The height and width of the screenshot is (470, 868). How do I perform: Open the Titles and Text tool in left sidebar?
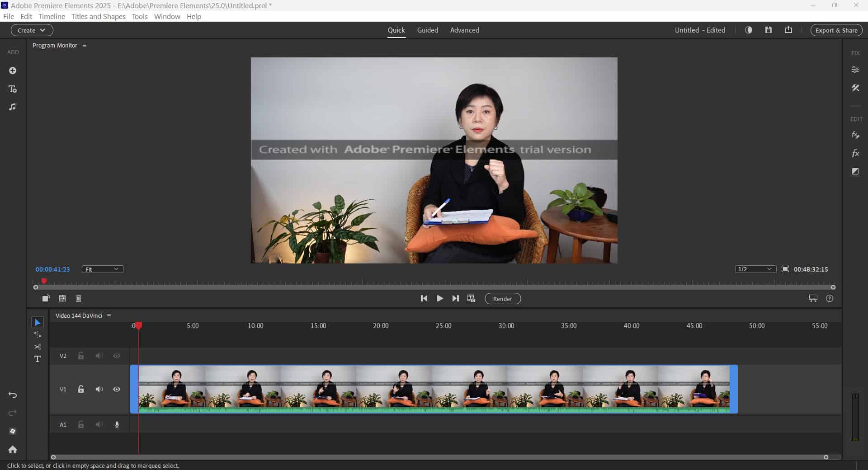click(13, 89)
